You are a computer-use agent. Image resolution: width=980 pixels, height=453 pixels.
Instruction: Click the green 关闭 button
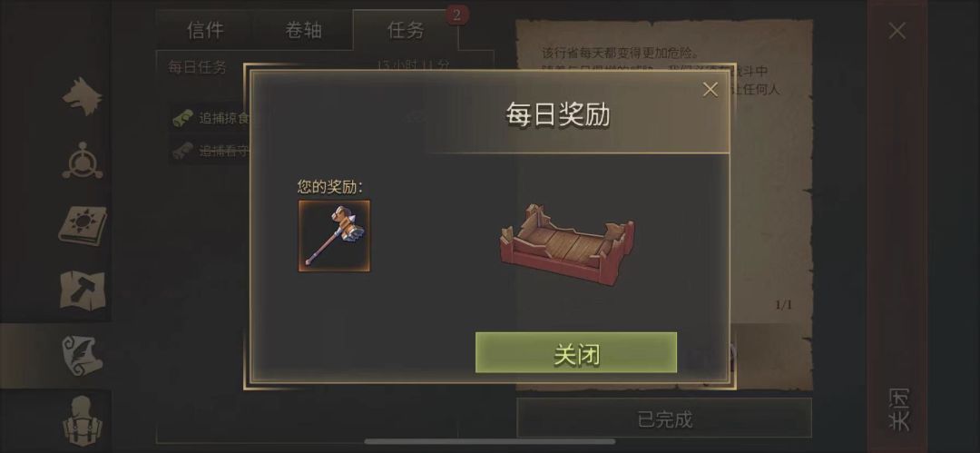pyautogui.click(x=575, y=353)
